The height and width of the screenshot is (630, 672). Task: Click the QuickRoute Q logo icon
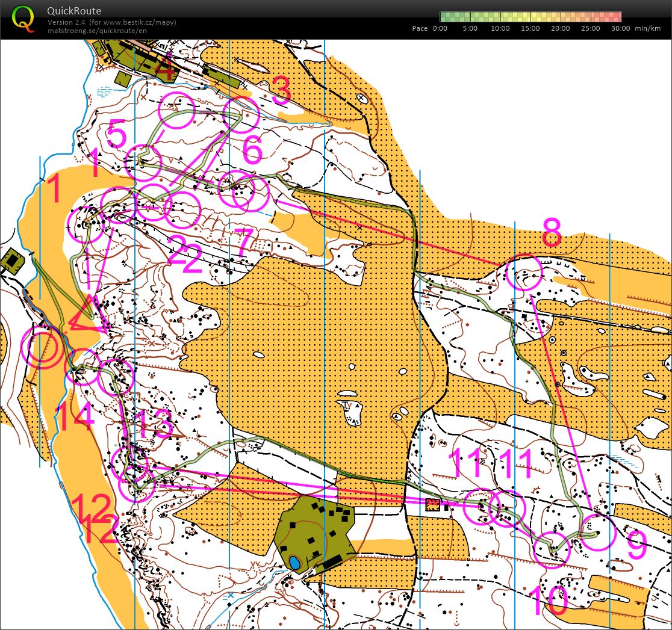pyautogui.click(x=23, y=17)
